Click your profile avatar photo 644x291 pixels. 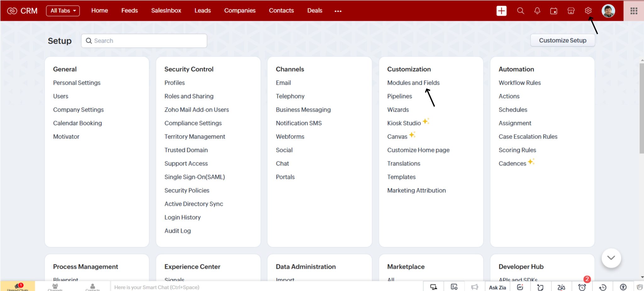(608, 10)
